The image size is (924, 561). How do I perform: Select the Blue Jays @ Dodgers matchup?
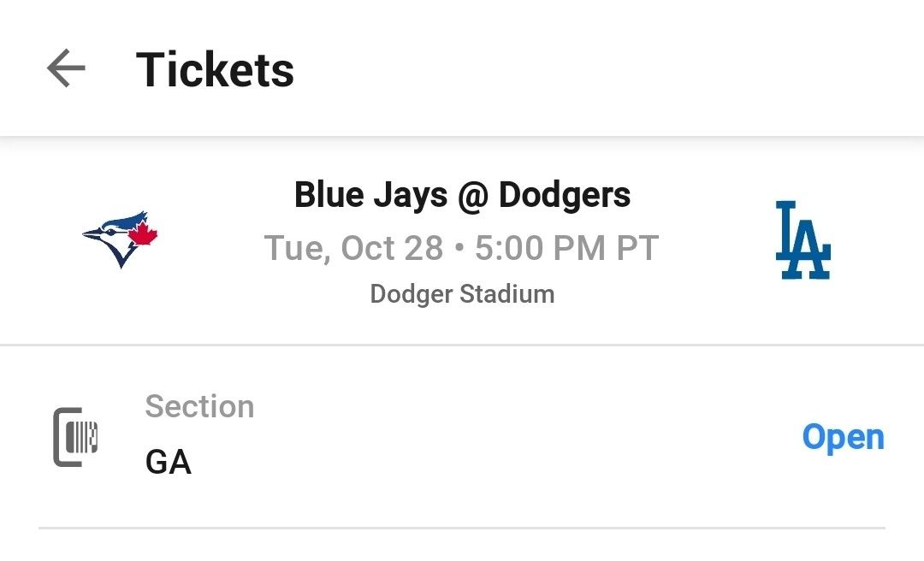(462, 194)
